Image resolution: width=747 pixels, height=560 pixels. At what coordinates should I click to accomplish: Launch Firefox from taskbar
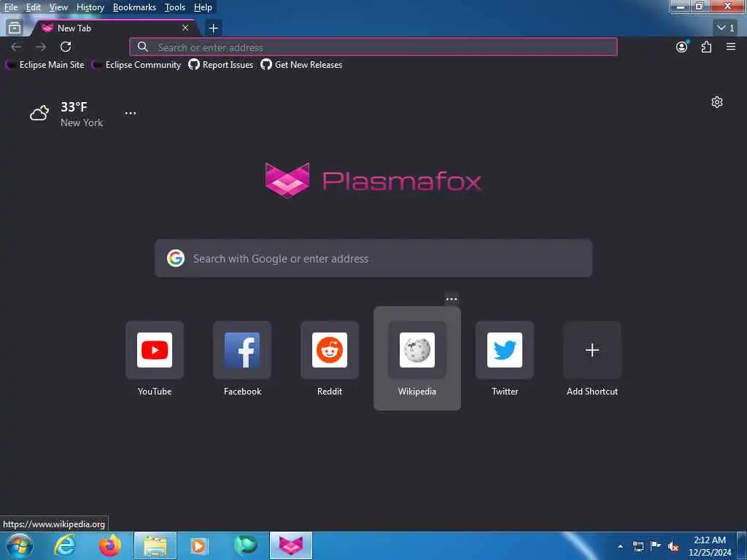[110, 545]
